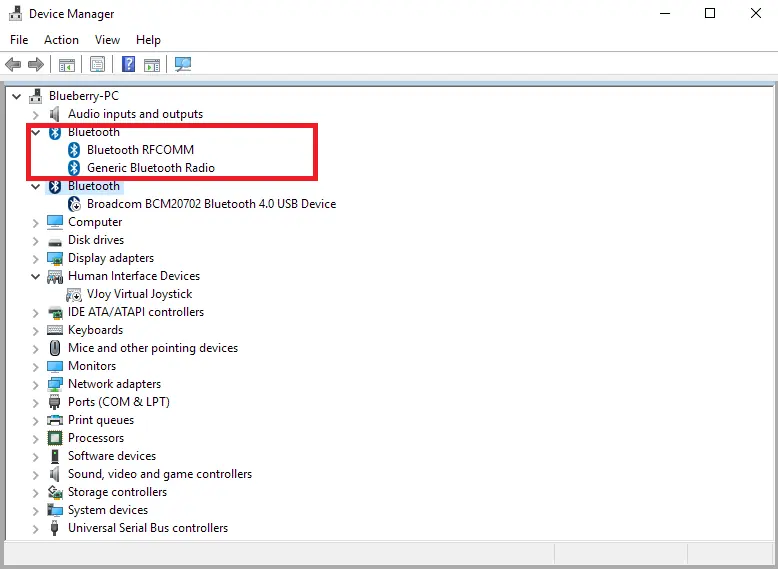Expand the Disk drives category
778x569 pixels.
(35, 241)
